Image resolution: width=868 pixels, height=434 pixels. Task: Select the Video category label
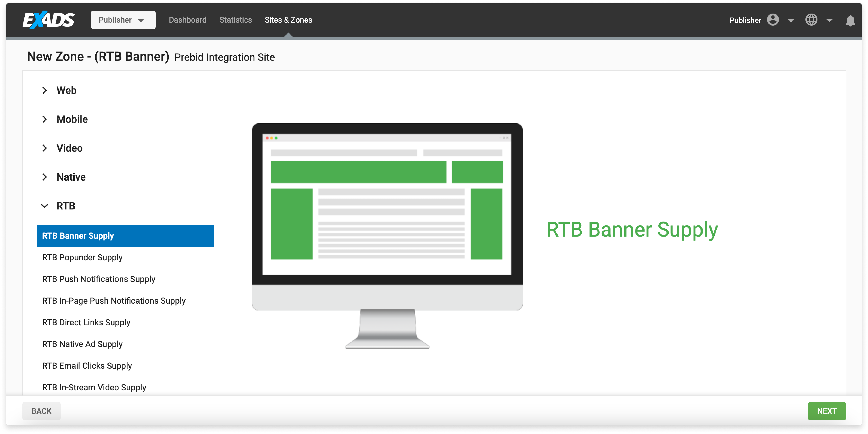(69, 148)
